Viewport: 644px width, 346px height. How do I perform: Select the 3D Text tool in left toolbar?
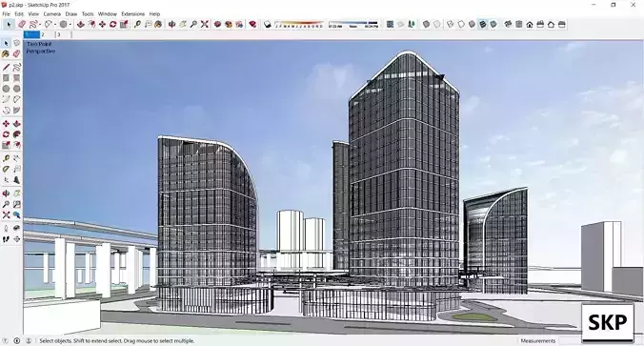(x=16, y=180)
